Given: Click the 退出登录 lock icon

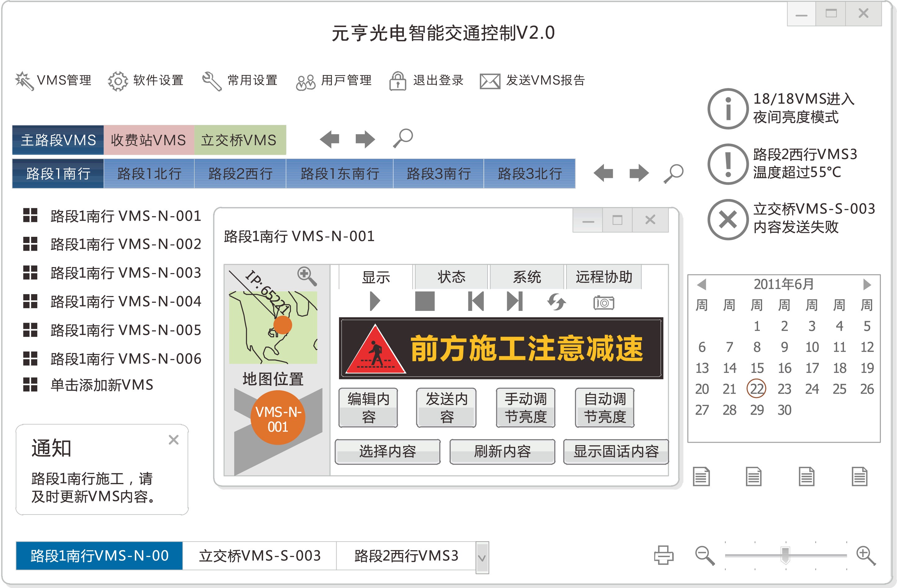Looking at the screenshot, I should (x=397, y=81).
